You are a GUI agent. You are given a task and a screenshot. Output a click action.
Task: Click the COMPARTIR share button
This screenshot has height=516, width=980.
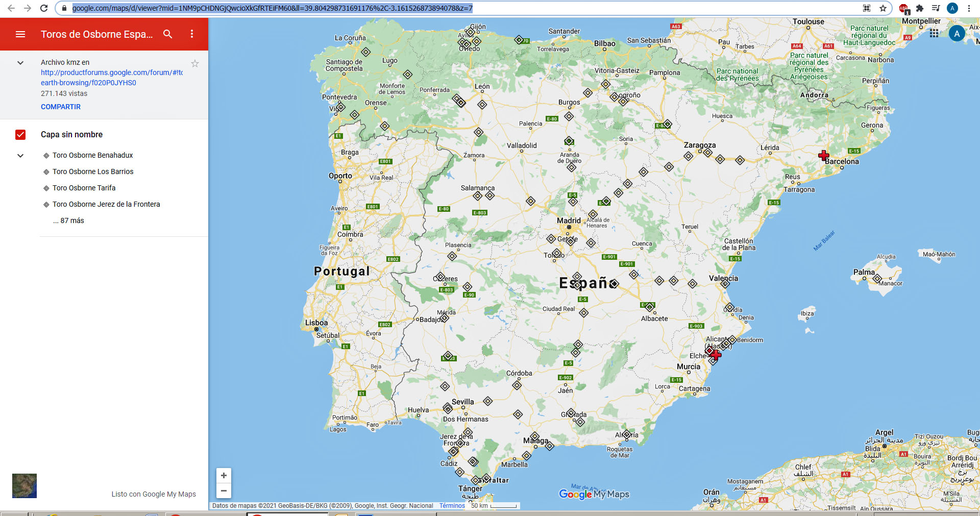tap(61, 107)
